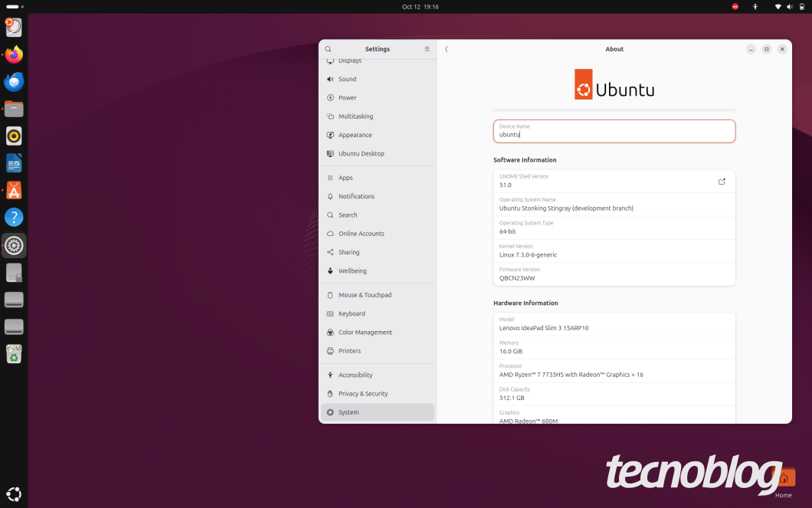Image resolution: width=812 pixels, height=508 pixels.
Task: Open Thunderbird mail from the dock
Action: coord(14,82)
